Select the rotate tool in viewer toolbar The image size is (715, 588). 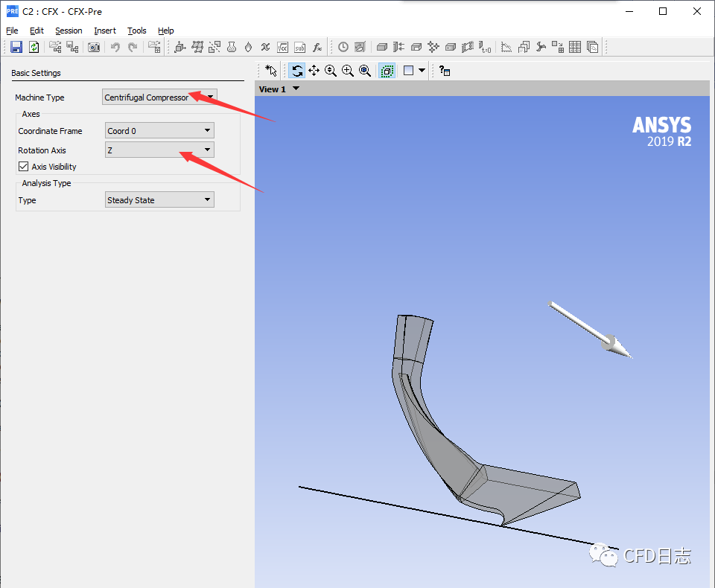click(296, 71)
